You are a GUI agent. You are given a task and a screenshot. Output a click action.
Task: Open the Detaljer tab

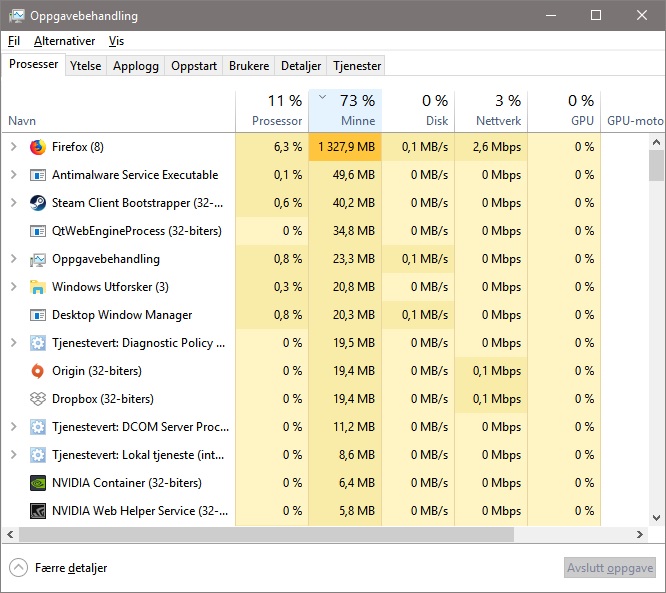tap(301, 66)
